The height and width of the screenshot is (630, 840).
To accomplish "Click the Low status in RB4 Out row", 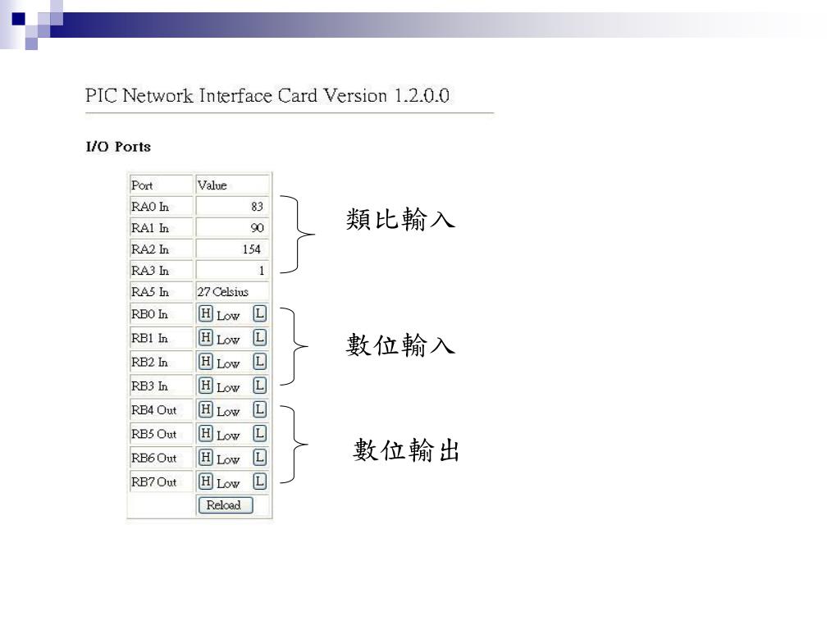I will 228,412.
